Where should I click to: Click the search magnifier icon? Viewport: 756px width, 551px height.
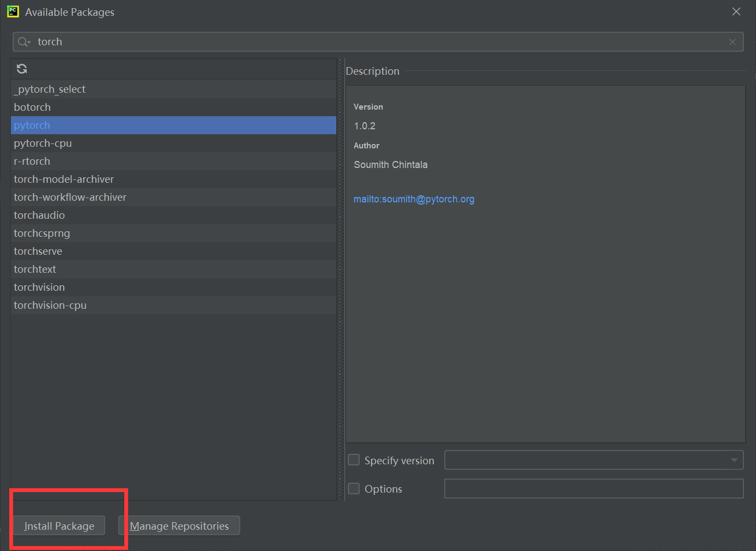pyautogui.click(x=24, y=42)
